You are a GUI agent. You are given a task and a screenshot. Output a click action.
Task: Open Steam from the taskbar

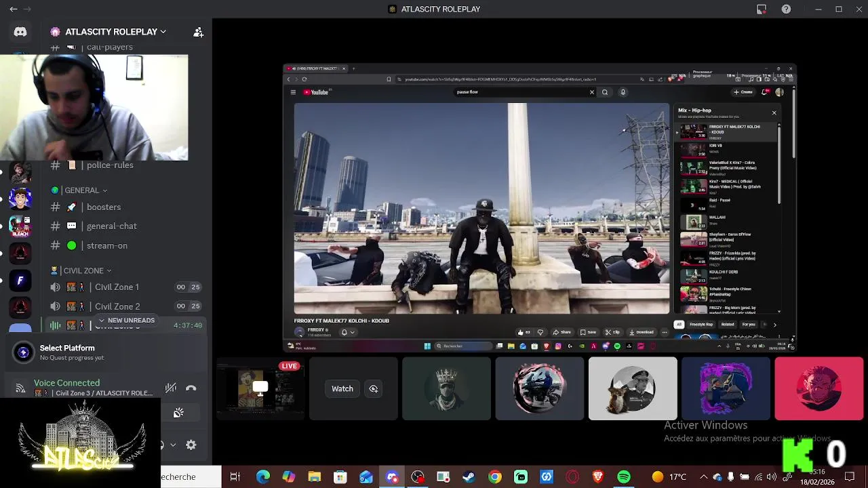(469, 477)
